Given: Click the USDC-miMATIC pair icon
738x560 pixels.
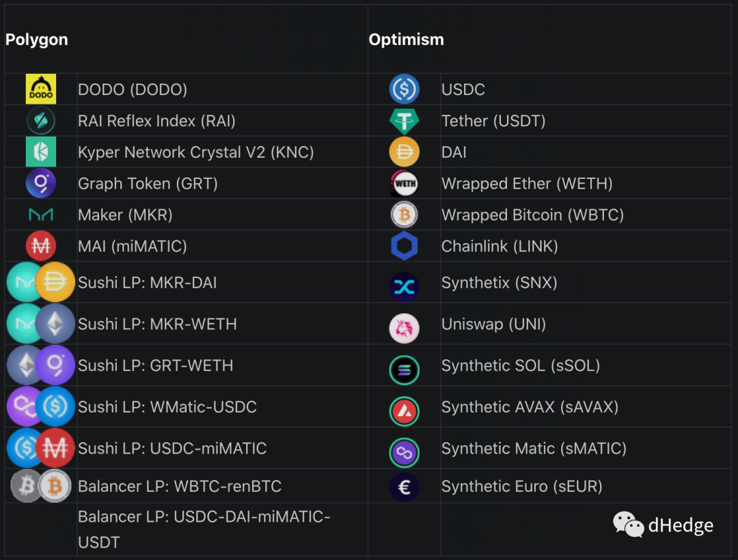Looking at the screenshot, I should (x=41, y=447).
